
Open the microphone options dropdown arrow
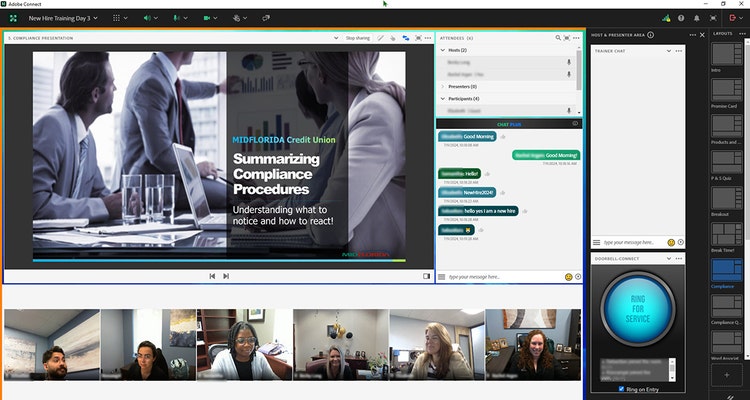pos(186,18)
